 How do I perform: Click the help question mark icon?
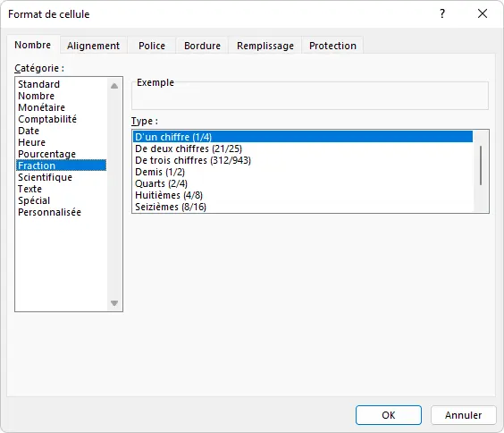[x=442, y=13]
